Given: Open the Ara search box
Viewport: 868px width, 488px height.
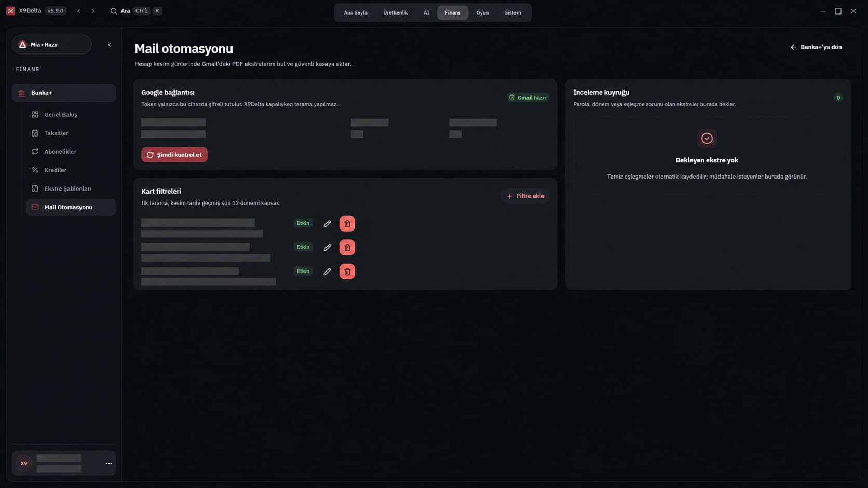Looking at the screenshot, I should [x=136, y=11].
